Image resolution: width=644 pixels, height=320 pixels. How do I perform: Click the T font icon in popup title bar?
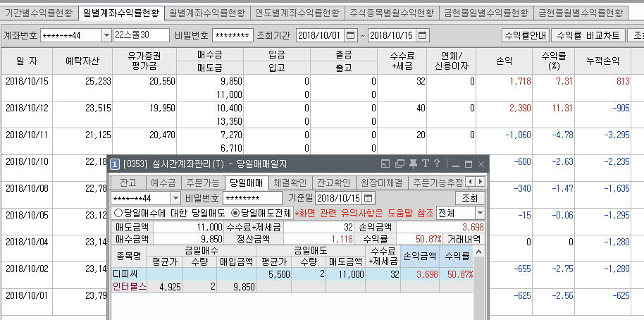(x=425, y=164)
